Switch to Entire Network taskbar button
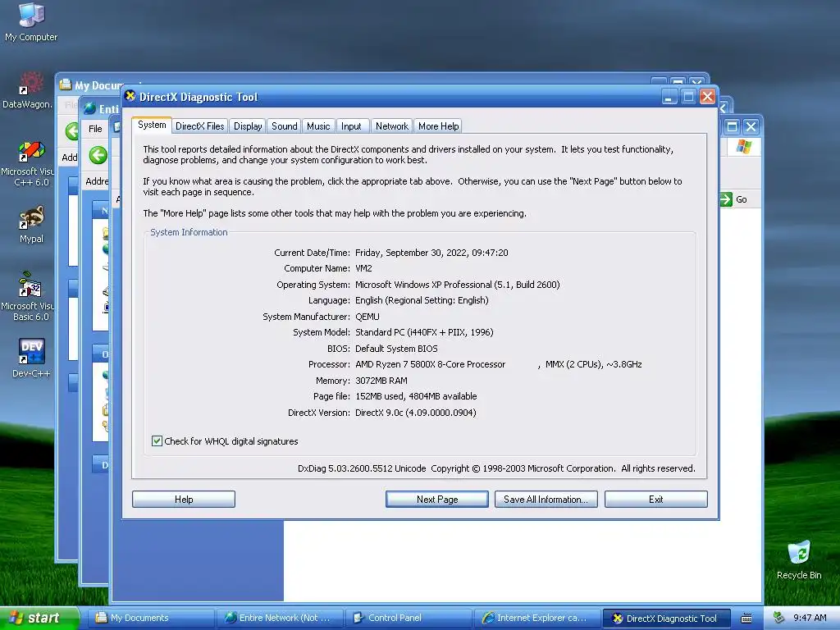The image size is (840, 630). pos(281,618)
